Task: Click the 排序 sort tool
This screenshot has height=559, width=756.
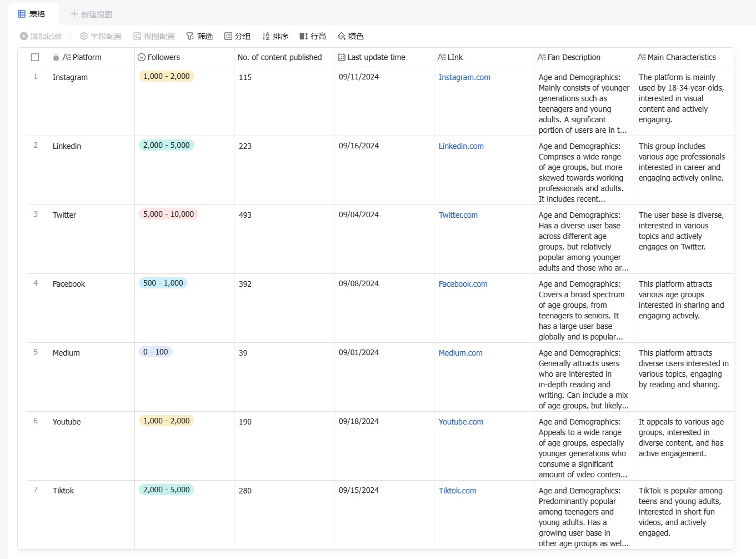Action: 275,36
